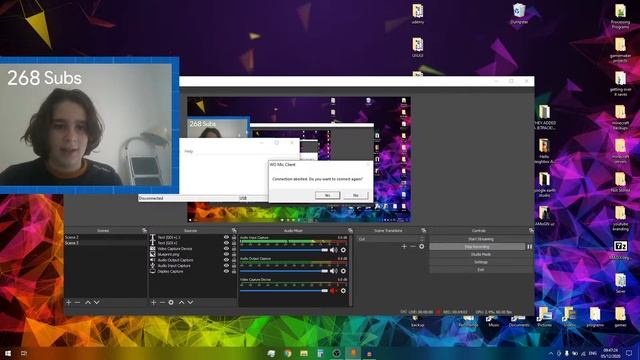Add a new scene in the Scenes panel
The image size is (640, 360).
click(x=69, y=302)
